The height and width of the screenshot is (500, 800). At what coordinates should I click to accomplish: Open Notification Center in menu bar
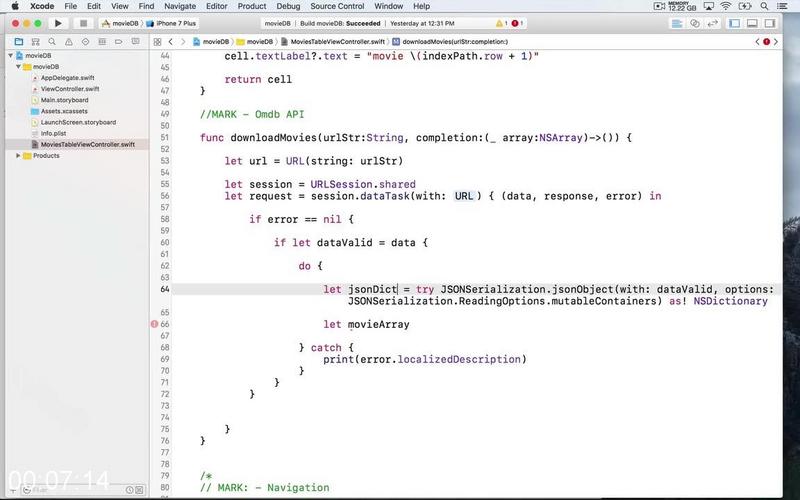click(782, 6)
